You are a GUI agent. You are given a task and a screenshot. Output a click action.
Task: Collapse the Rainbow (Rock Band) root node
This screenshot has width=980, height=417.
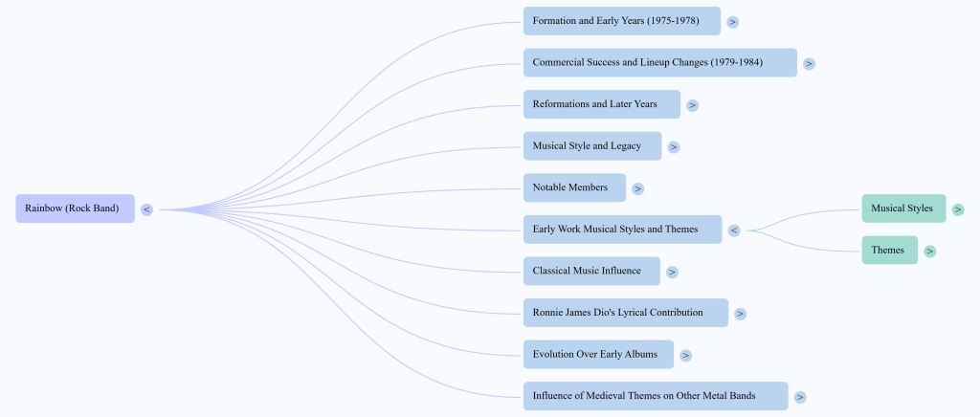[146, 209]
